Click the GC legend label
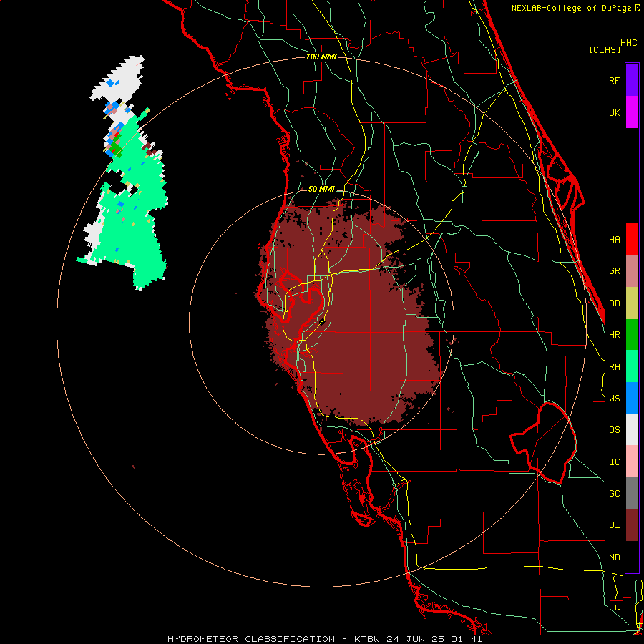The width and height of the screenshot is (644, 644). pos(614,494)
